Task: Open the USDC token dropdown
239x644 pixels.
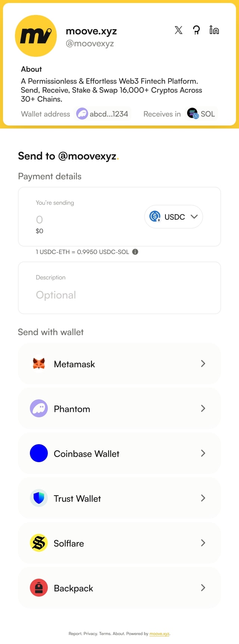Action: [174, 217]
